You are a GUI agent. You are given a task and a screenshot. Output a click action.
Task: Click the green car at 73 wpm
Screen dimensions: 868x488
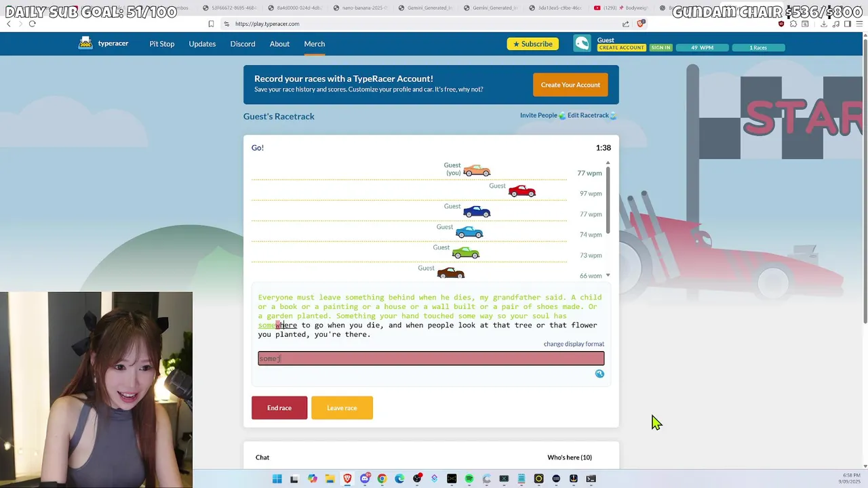466,253
